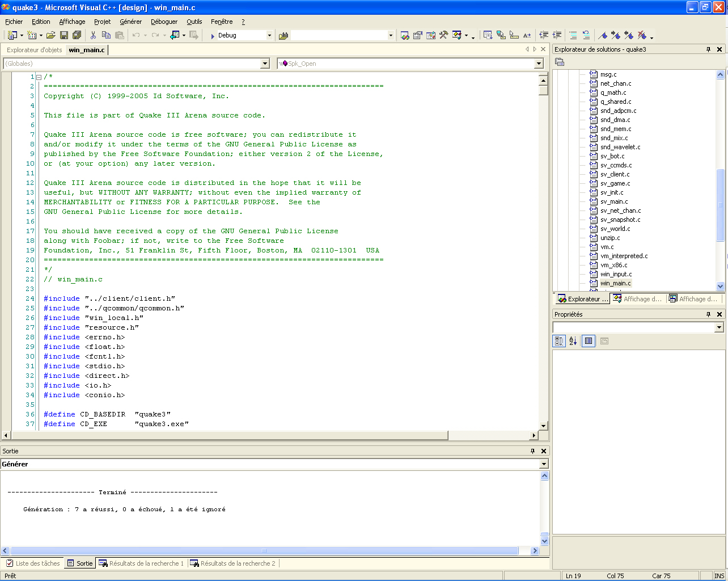This screenshot has width=728, height=581.
Task: Close the Sortie output panel
Action: click(x=544, y=451)
